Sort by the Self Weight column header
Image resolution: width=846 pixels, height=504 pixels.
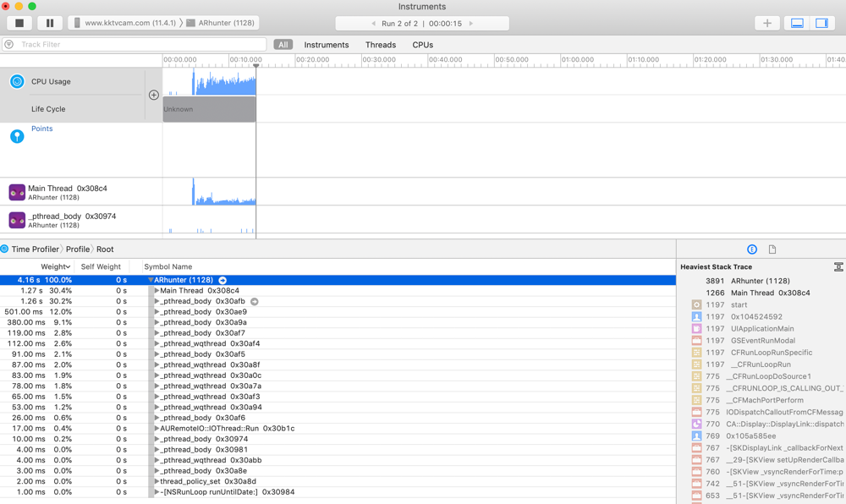[x=101, y=267]
